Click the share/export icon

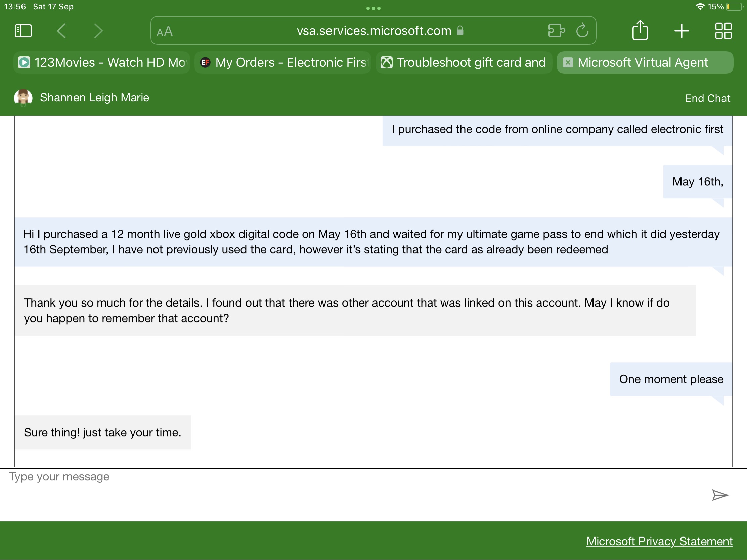tap(640, 31)
